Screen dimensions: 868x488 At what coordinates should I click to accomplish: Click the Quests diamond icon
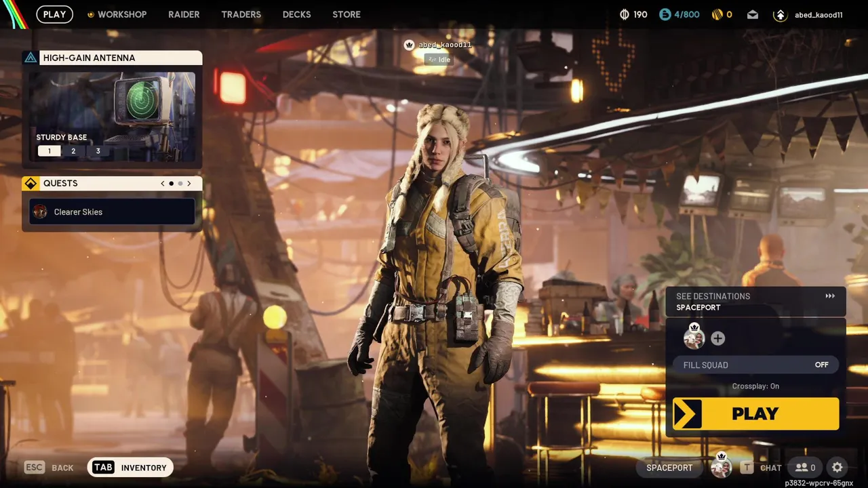pyautogui.click(x=31, y=184)
